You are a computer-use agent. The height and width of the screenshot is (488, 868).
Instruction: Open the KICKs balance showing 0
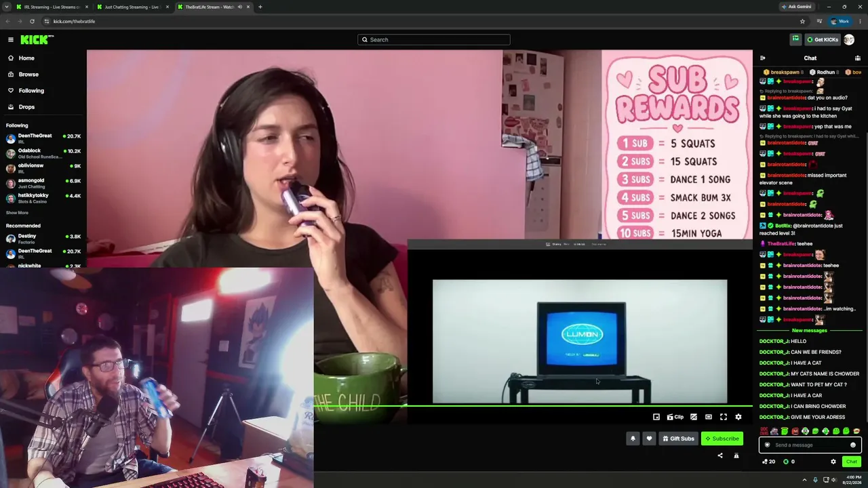789,462
